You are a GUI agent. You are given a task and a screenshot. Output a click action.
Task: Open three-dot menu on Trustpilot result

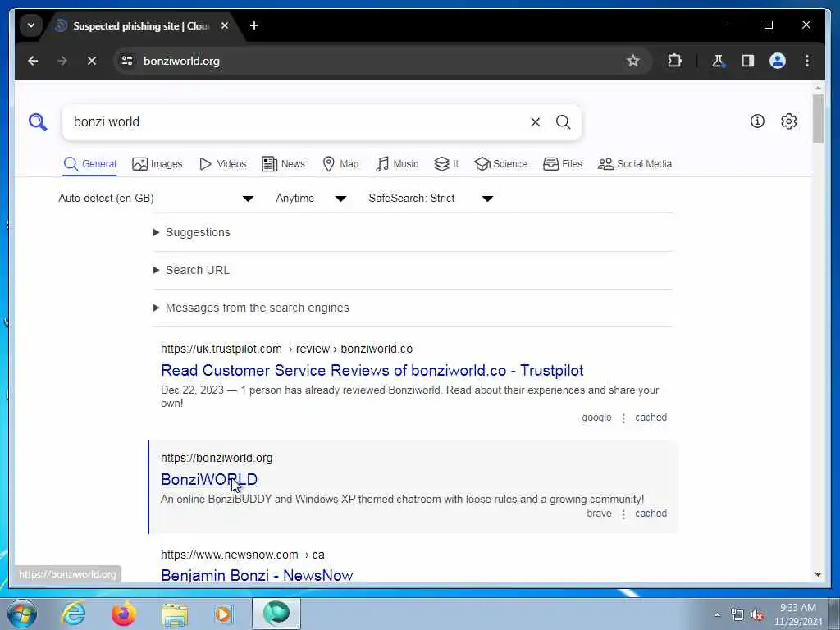tap(623, 418)
